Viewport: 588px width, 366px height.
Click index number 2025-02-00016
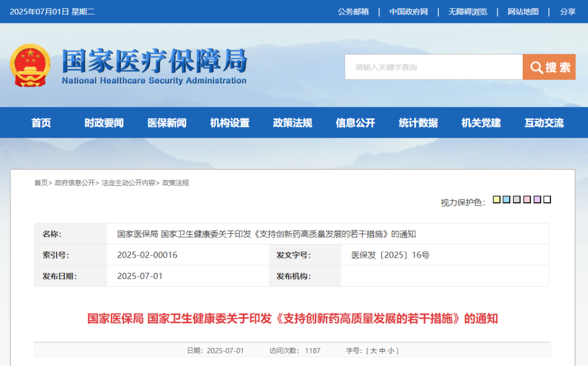(x=147, y=255)
